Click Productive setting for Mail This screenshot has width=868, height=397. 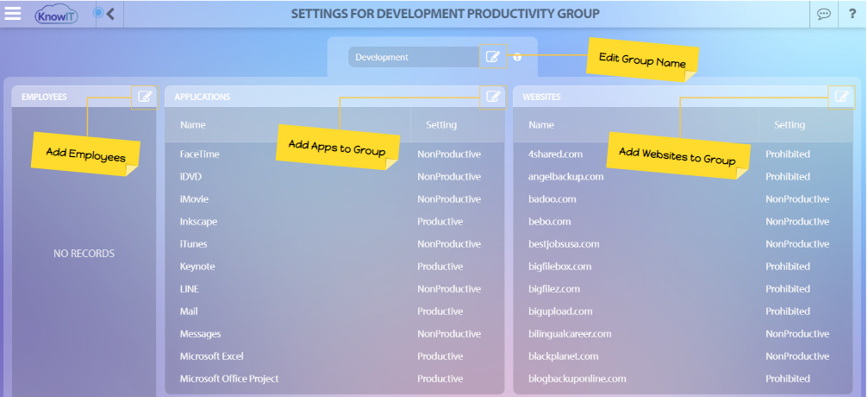coord(440,312)
